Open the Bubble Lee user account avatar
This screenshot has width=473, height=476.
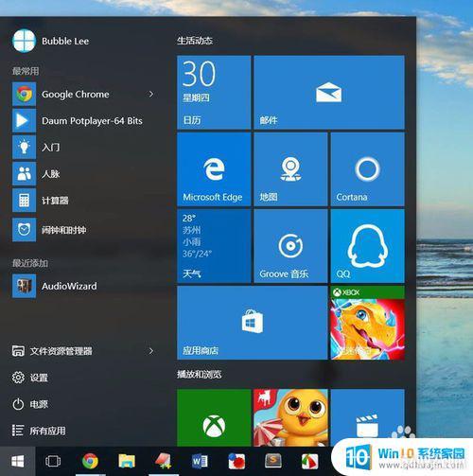[24, 41]
